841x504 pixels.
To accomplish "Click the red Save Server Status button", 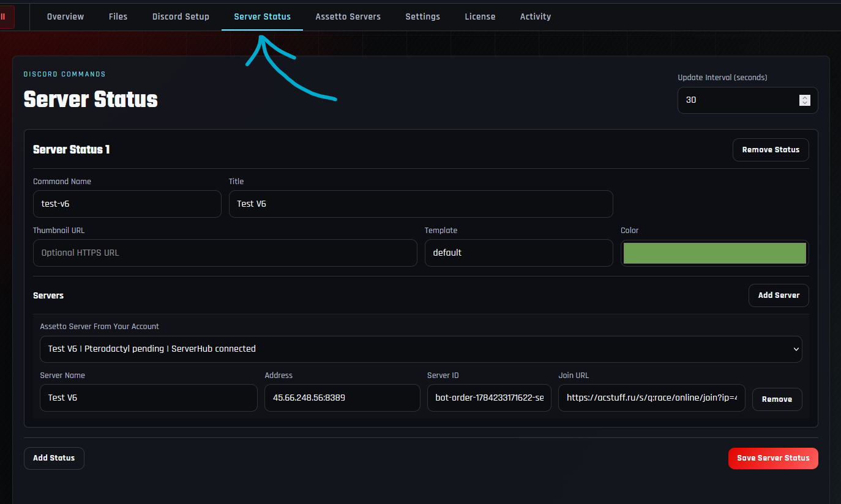I will pyautogui.click(x=773, y=458).
